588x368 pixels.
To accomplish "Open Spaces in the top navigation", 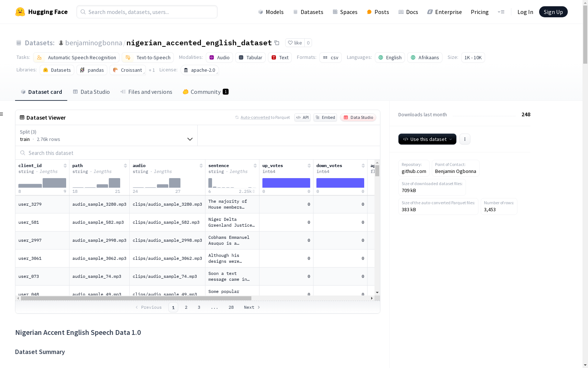I will (x=345, y=12).
